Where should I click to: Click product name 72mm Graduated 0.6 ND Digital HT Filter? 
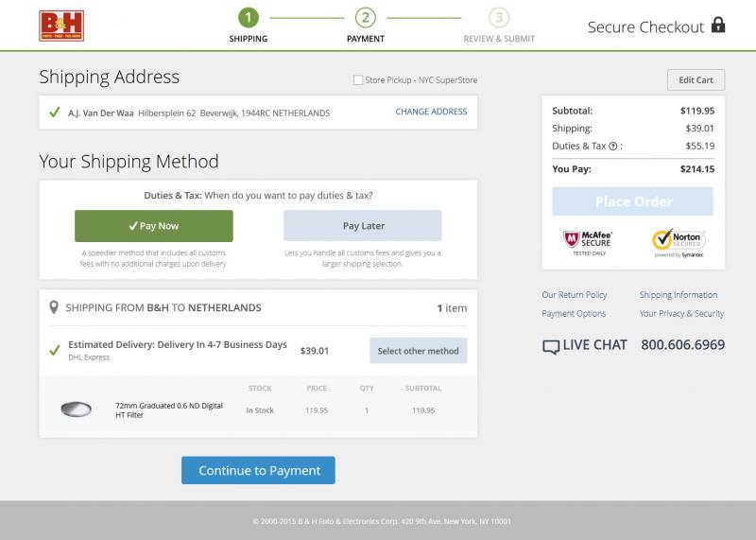[169, 410]
